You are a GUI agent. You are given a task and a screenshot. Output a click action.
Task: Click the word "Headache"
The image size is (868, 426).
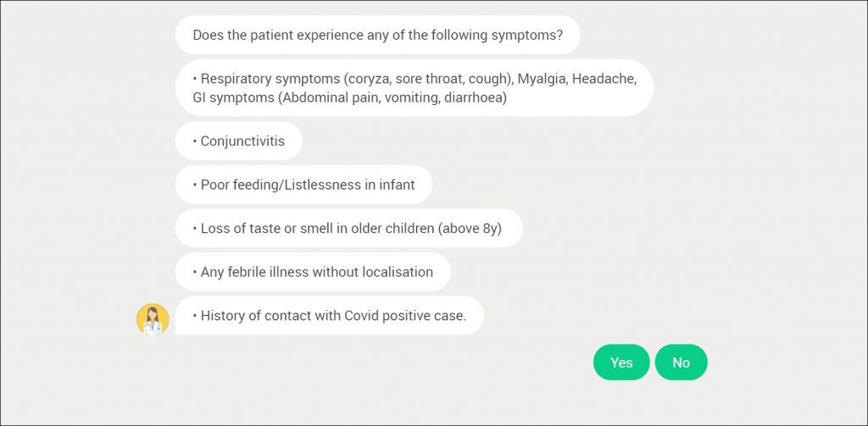click(x=604, y=79)
